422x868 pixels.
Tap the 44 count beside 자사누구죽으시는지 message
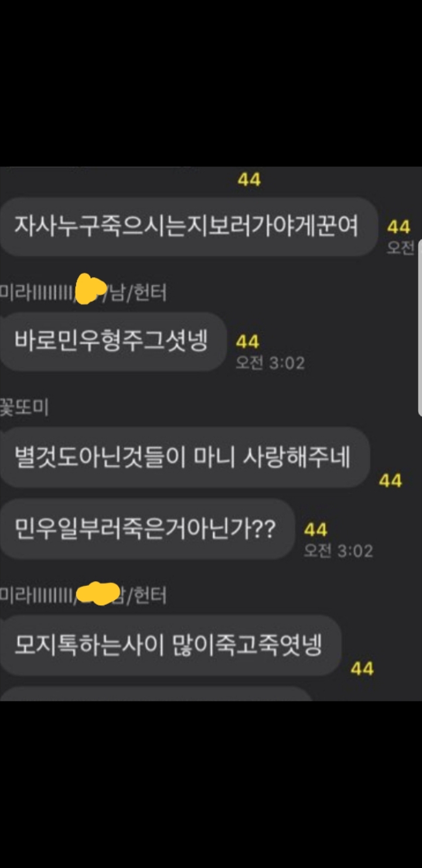pos(399,227)
